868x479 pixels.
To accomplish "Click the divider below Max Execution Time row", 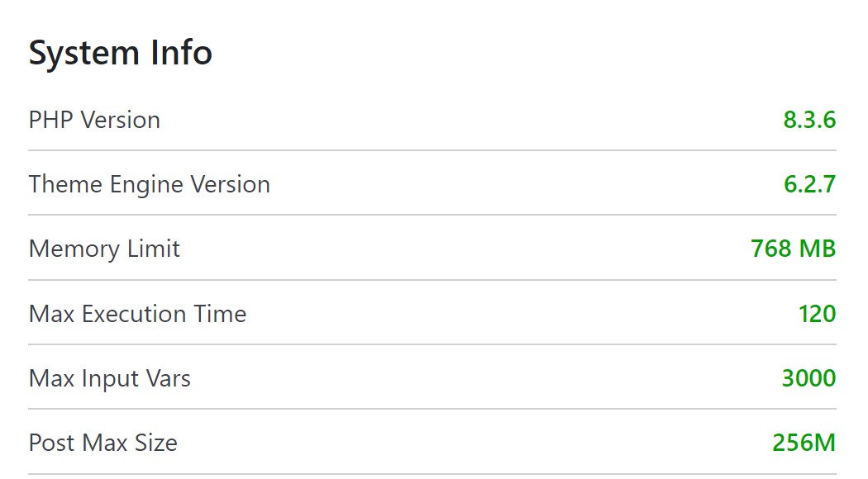I will tap(432, 344).
